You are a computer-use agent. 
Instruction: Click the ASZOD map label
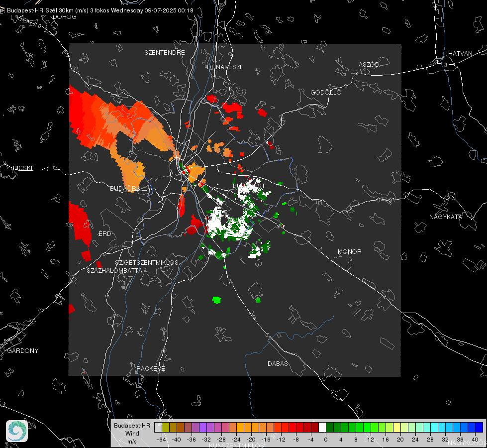(369, 64)
